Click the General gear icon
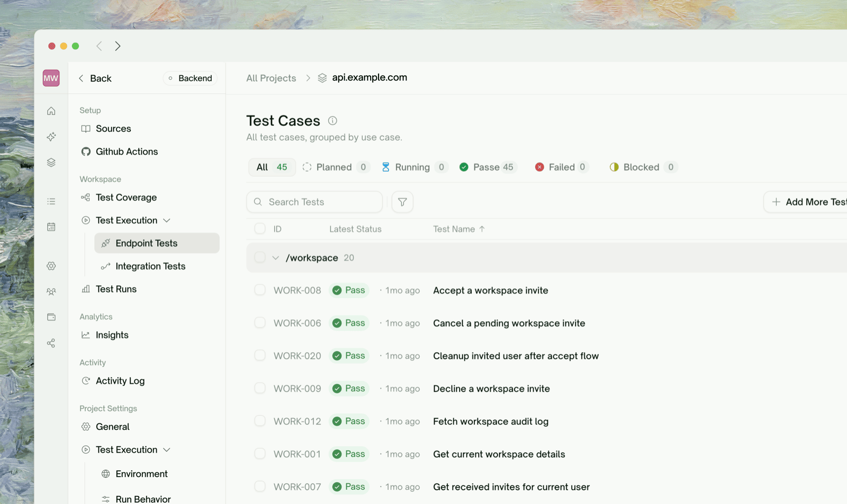The width and height of the screenshot is (847, 504). pos(86,427)
